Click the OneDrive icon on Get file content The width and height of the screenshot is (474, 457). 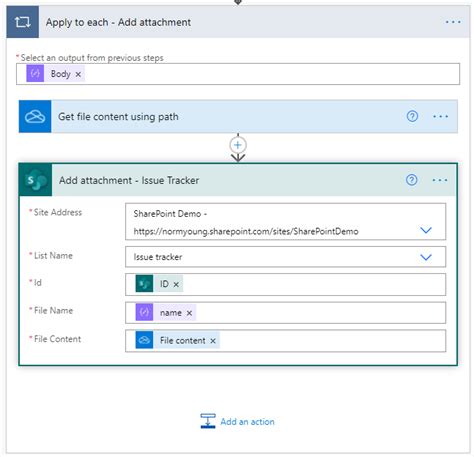(x=35, y=116)
